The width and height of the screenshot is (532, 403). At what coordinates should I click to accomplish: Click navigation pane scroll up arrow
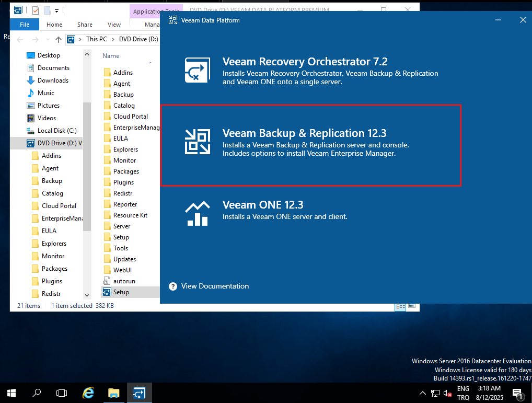tap(87, 54)
